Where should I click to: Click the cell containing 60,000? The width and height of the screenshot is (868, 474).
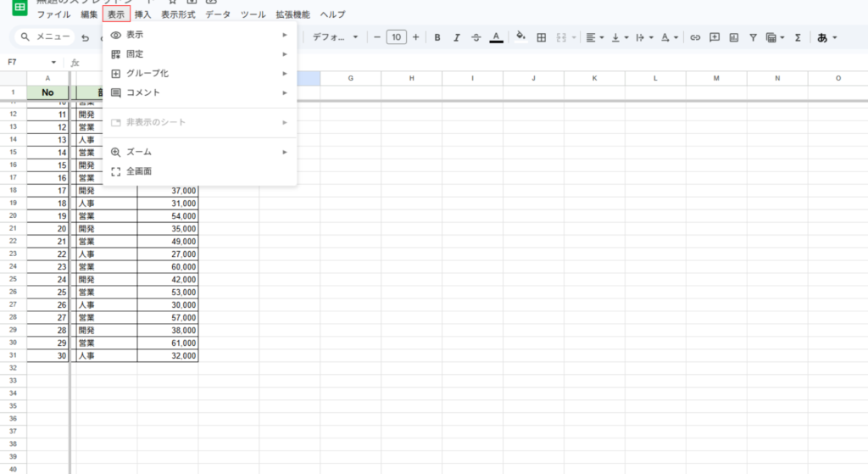(x=168, y=267)
